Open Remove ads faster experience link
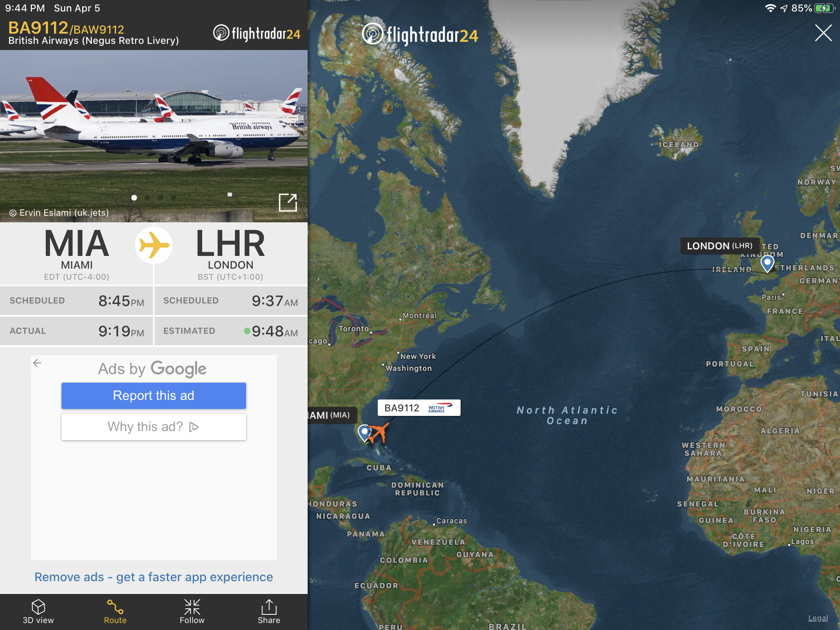 pyautogui.click(x=154, y=577)
